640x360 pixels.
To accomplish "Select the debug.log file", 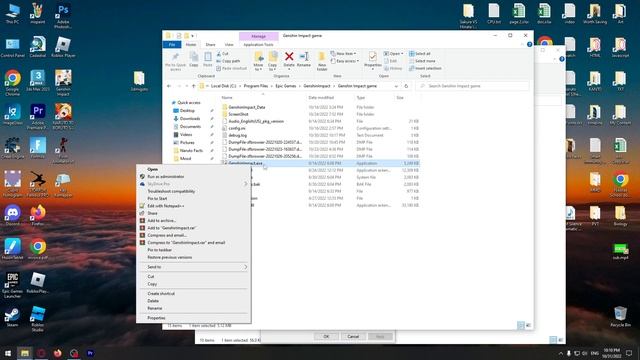I will (237, 136).
